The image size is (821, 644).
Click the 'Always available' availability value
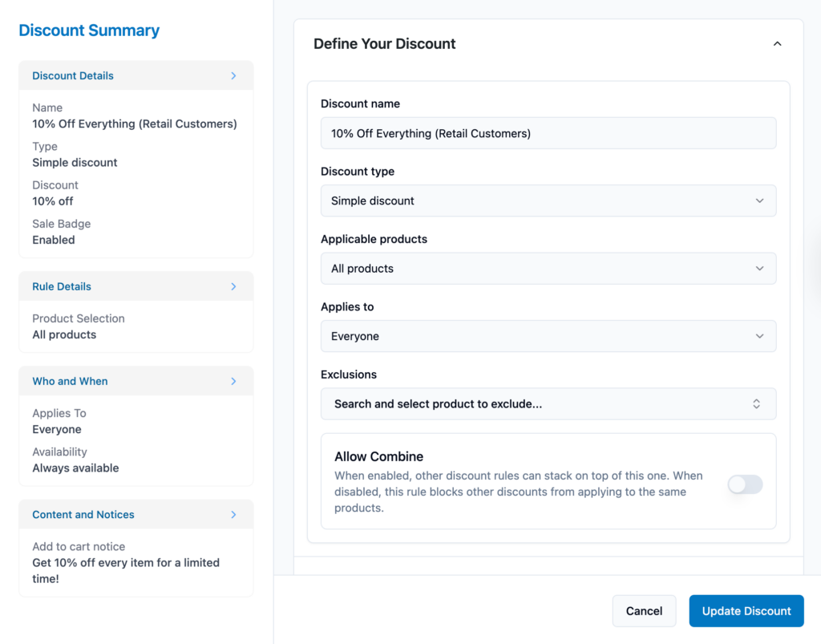75,468
